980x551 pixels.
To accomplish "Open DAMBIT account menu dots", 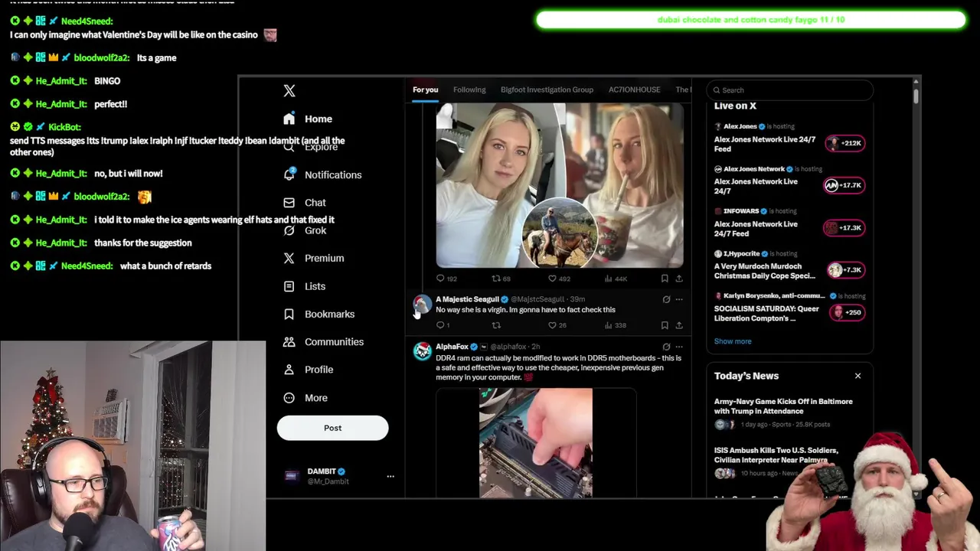I will point(390,476).
